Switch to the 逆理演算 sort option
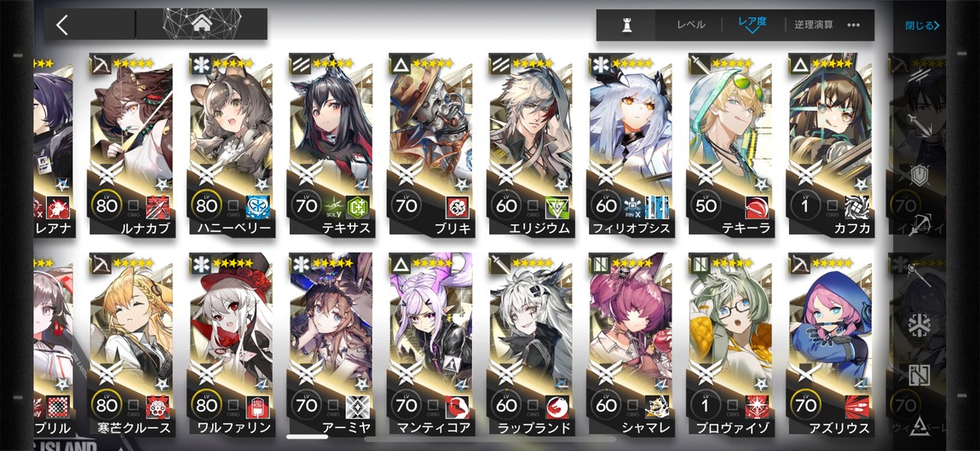Screen dimensions: 980x451 [814, 25]
